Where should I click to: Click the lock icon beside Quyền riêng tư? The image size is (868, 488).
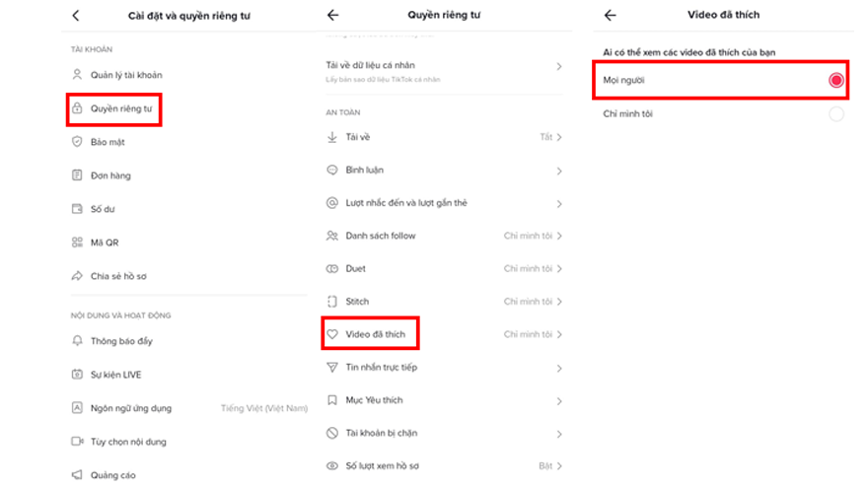(77, 108)
